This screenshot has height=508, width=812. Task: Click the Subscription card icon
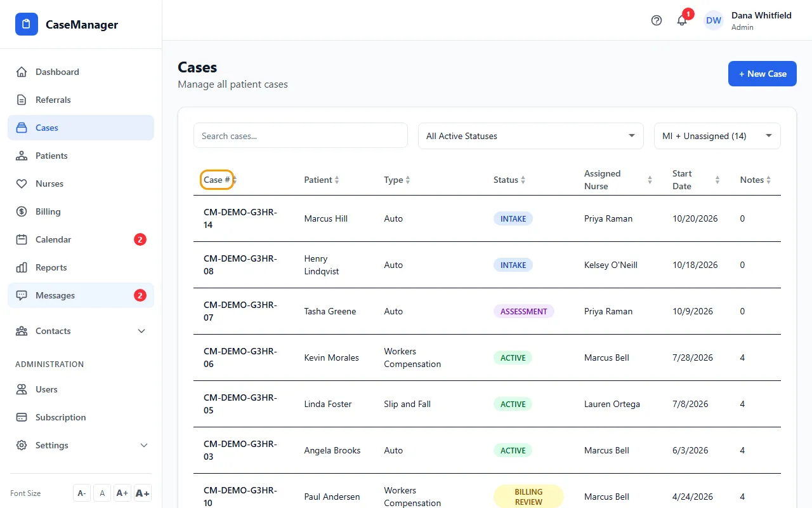coord(22,417)
